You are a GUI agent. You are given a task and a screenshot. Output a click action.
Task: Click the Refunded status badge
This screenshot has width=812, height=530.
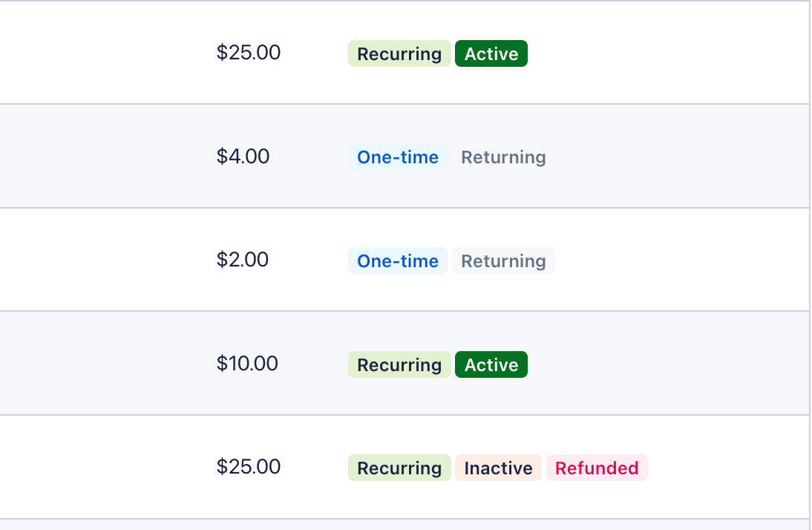click(597, 468)
